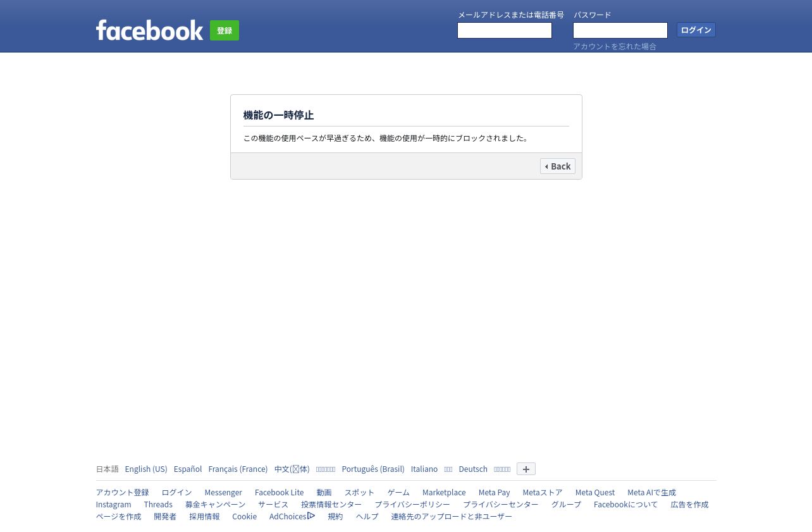
Task: Focus the password input field
Action: [620, 30]
